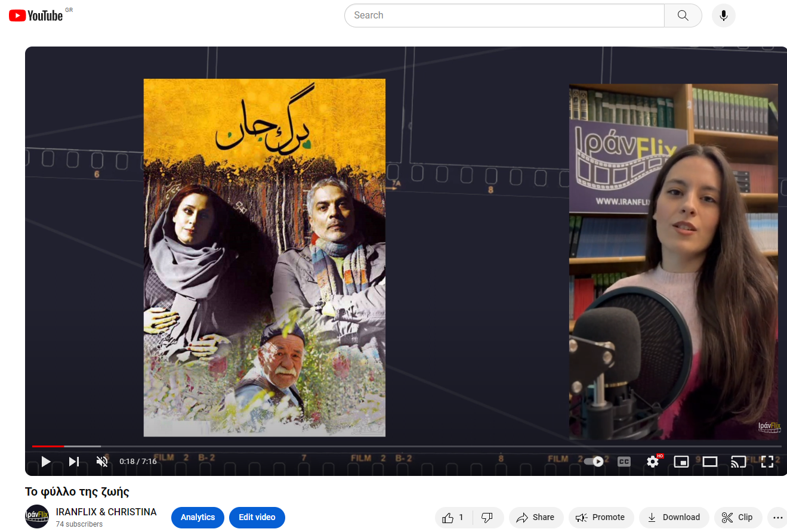Switch to miniplayer mode
This screenshot has width=787, height=532.
pyautogui.click(x=681, y=461)
